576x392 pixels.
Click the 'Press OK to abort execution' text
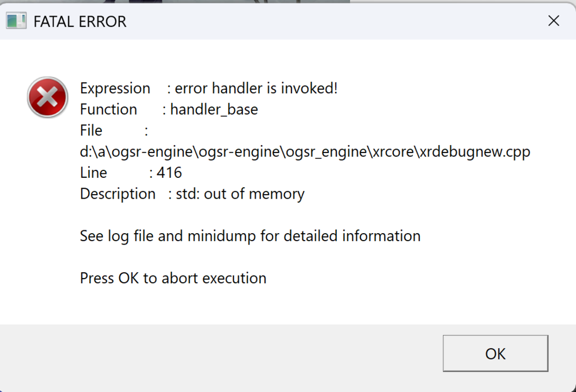pos(173,277)
